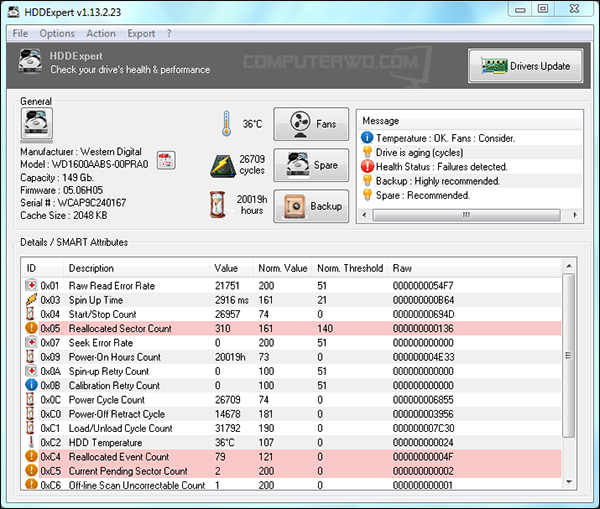Click the Fans button

[311, 124]
